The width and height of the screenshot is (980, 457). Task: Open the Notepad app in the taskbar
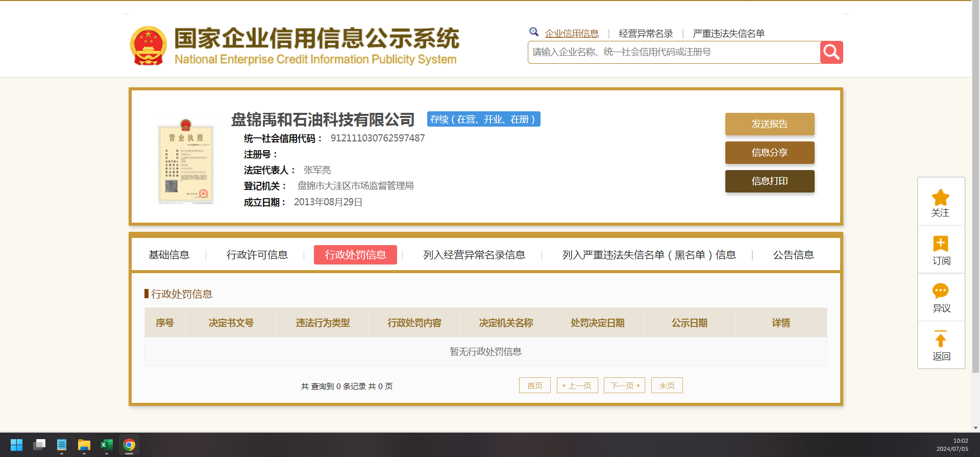coord(62,445)
